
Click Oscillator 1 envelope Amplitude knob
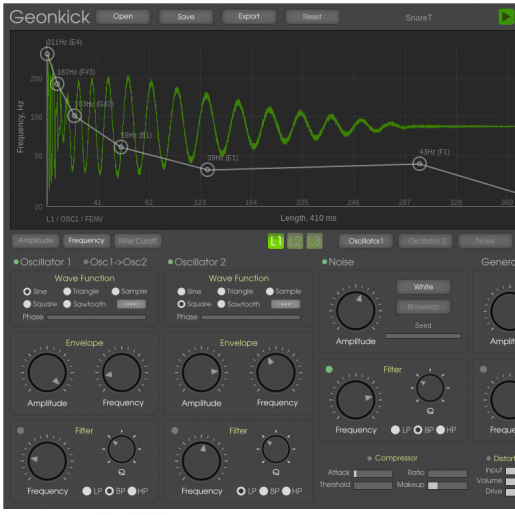pyautogui.click(x=47, y=372)
